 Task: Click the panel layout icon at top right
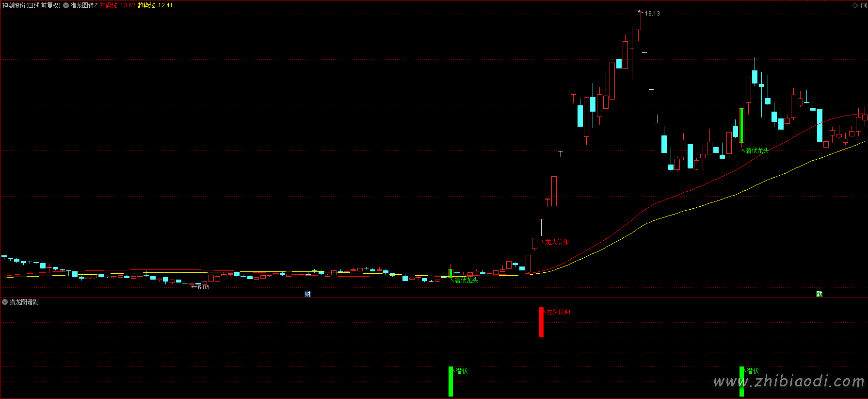click(864, 5)
